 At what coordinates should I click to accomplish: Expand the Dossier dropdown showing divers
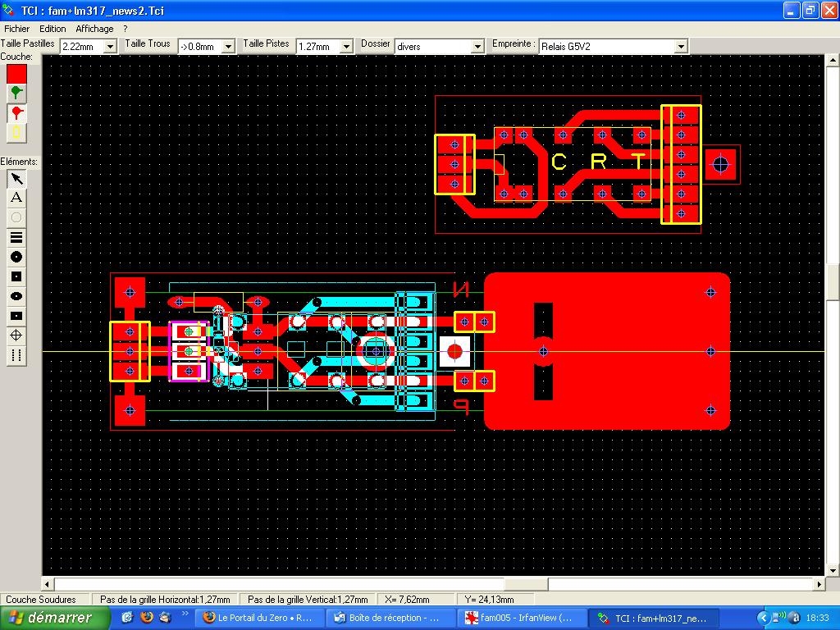point(478,47)
